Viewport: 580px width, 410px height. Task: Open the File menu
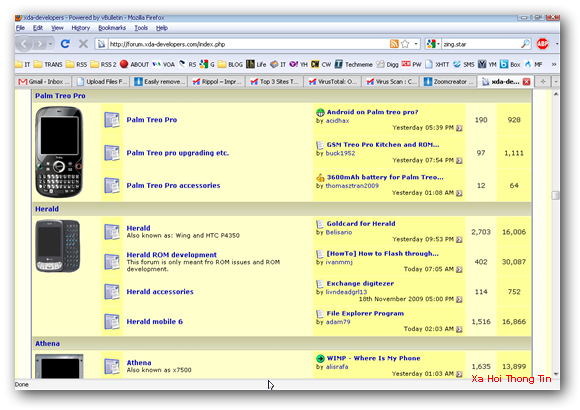click(x=20, y=28)
